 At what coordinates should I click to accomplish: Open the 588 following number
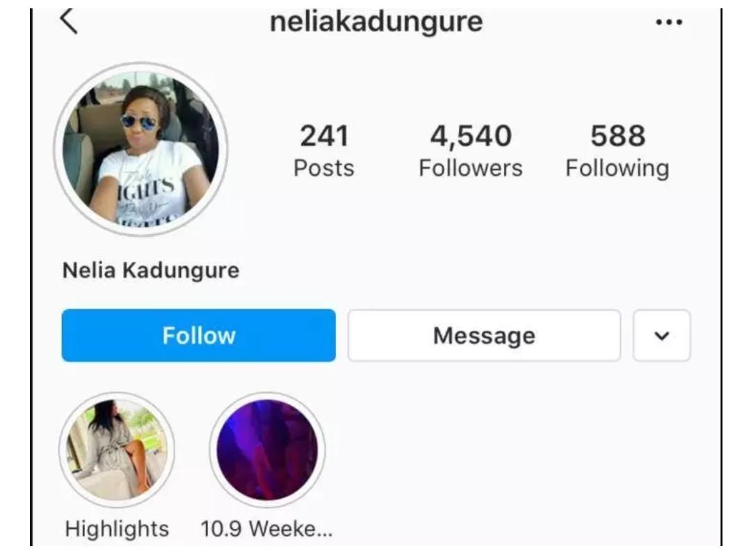point(618,136)
